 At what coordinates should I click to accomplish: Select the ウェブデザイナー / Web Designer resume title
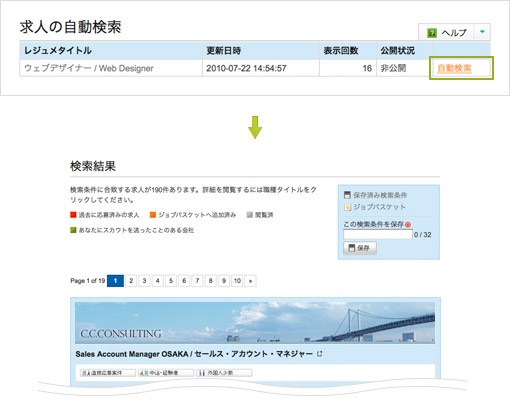(x=89, y=68)
